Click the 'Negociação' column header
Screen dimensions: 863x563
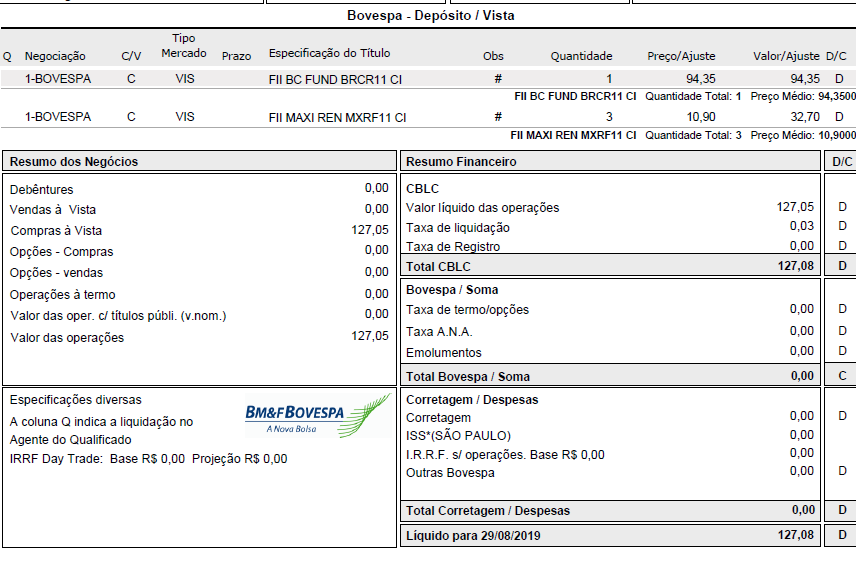click(55, 56)
